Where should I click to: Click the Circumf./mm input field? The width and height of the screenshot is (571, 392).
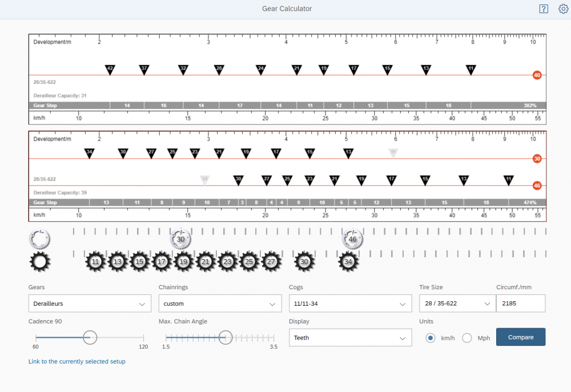(520, 304)
